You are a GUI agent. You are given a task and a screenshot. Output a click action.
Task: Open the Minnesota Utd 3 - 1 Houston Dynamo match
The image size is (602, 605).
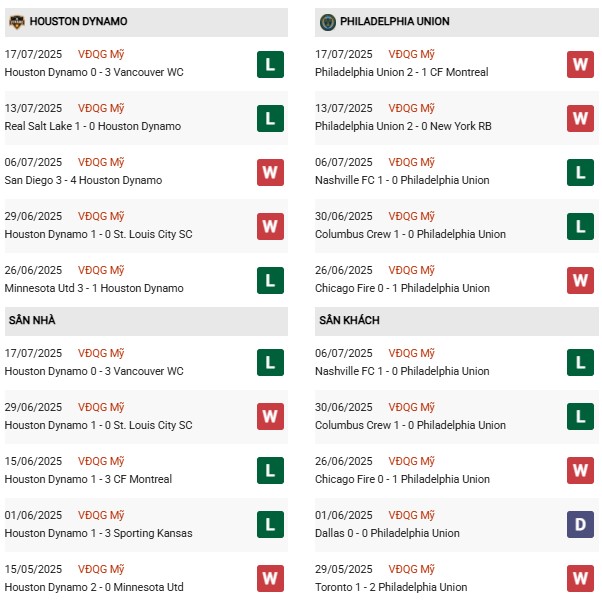click(x=94, y=288)
